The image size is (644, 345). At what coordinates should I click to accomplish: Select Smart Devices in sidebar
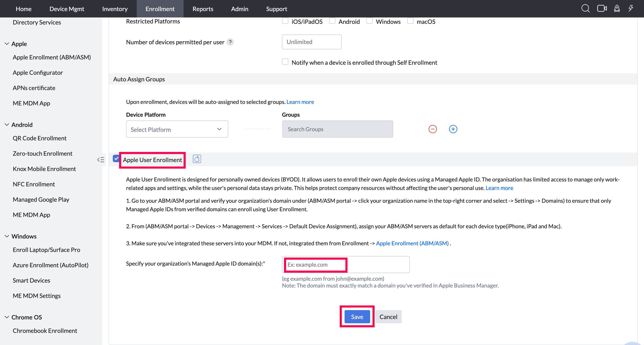[32, 280]
